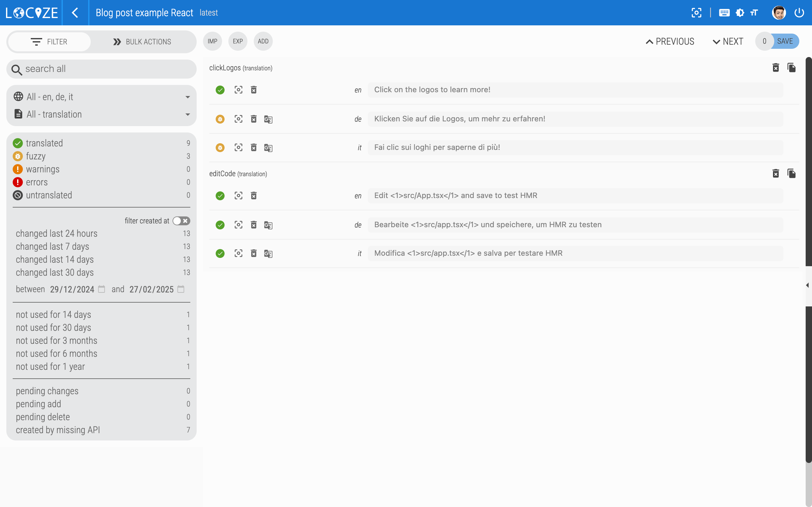The width and height of the screenshot is (812, 507).
Task: Select the Filter tab
Action: 49,42
